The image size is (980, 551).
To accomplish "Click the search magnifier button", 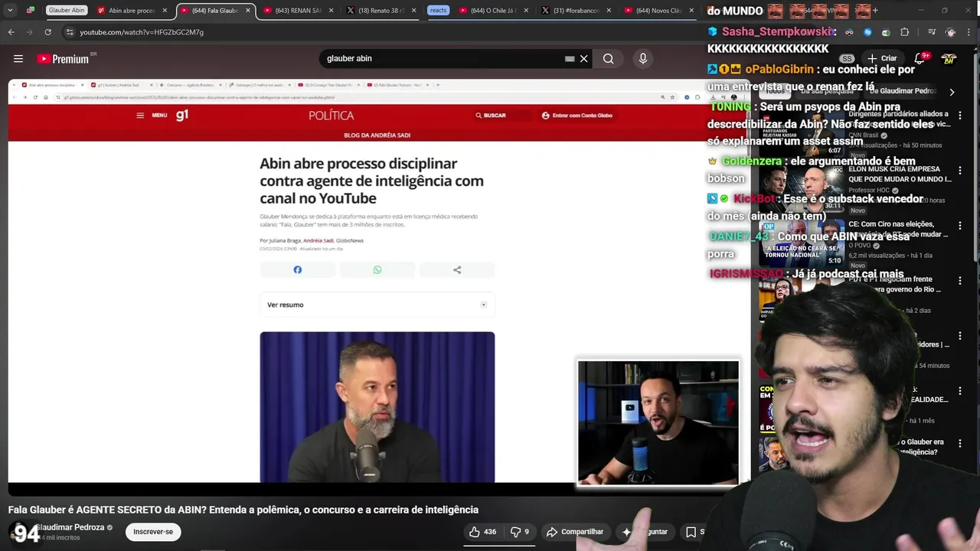I will click(x=608, y=59).
